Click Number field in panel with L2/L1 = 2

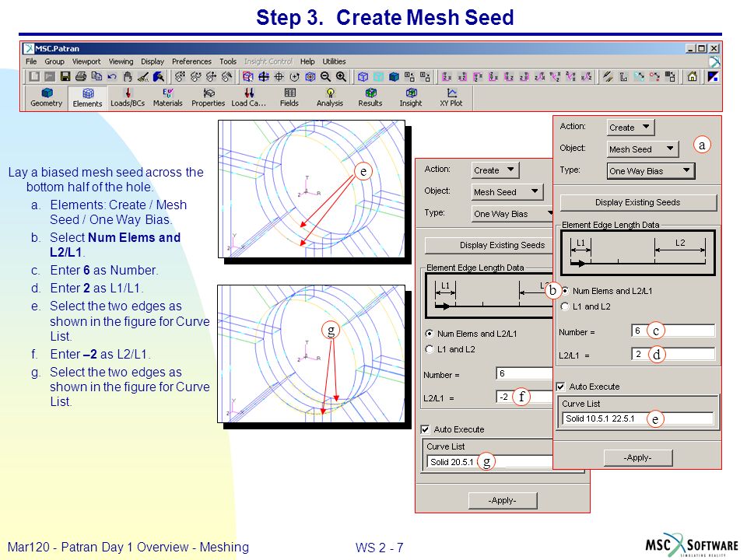pyautogui.click(x=673, y=331)
